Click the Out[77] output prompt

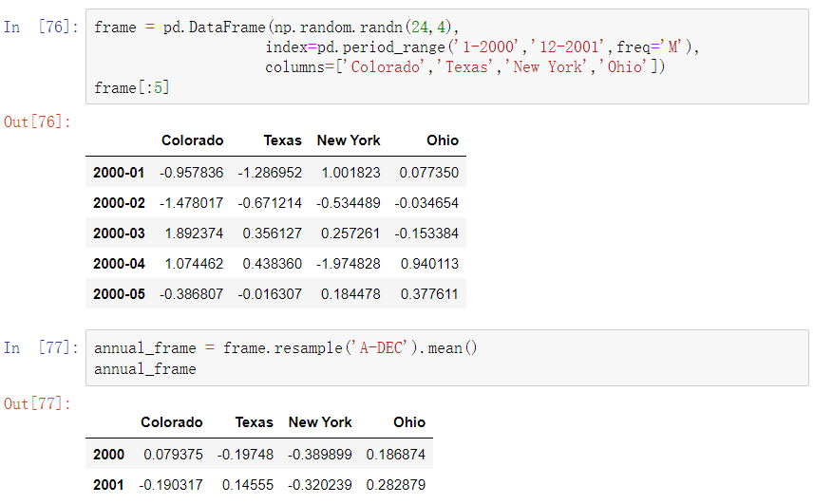click(x=37, y=403)
